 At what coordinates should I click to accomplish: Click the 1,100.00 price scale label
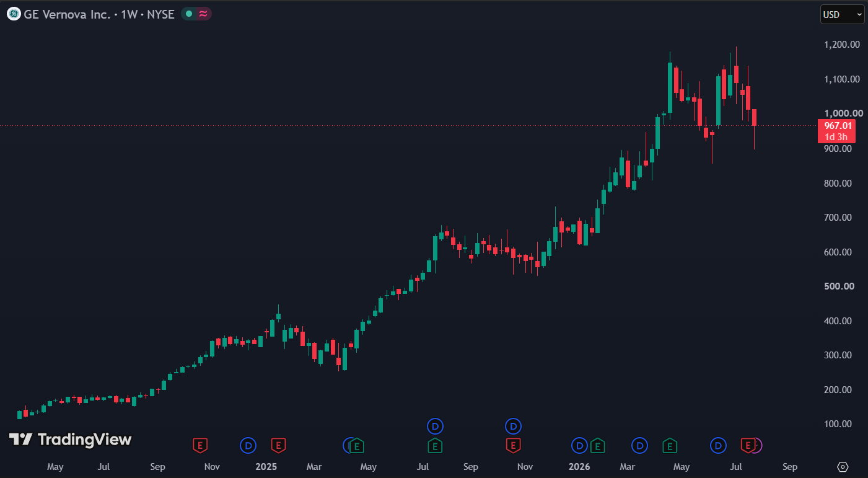click(842, 79)
